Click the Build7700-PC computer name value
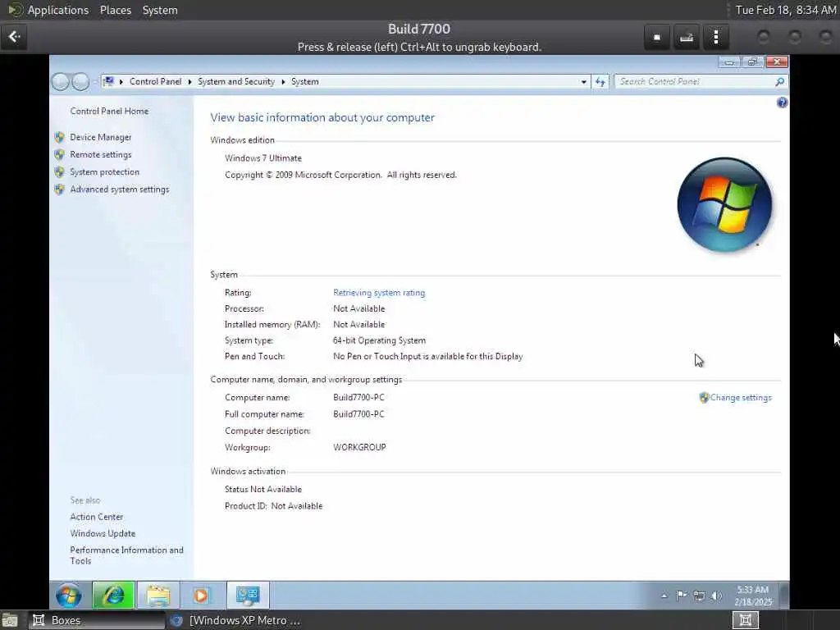The height and width of the screenshot is (630, 840). (x=358, y=398)
